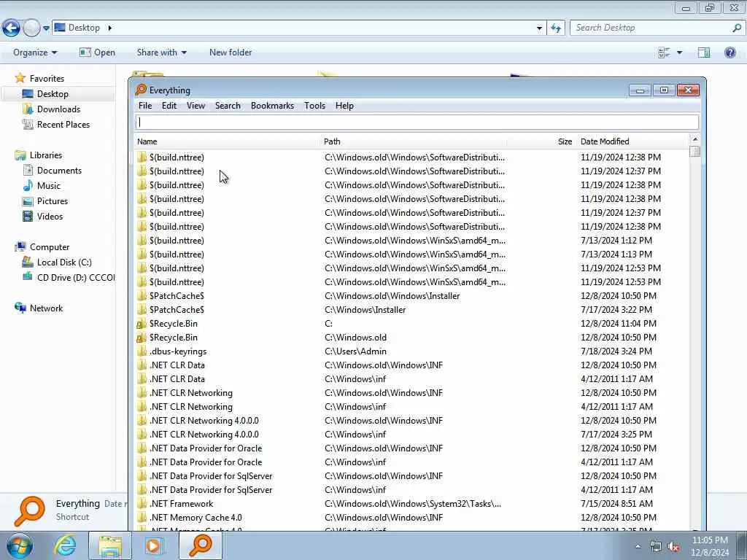Click the Everything search input field

click(417, 122)
